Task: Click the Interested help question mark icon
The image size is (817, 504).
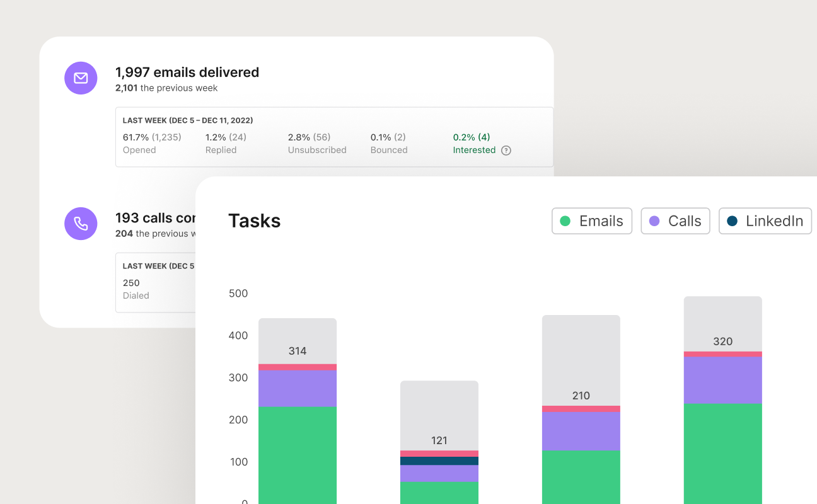Action: pyautogui.click(x=506, y=151)
